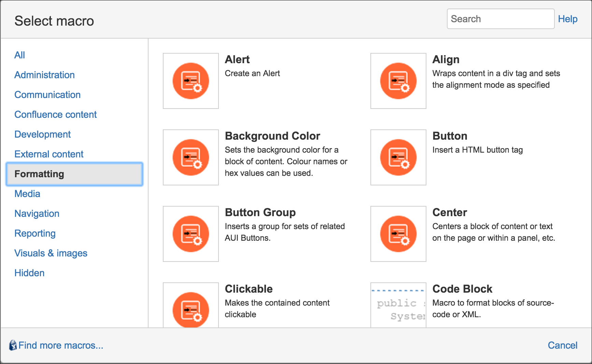
Task: Click 'Wraps content in a div tag' description
Action: tap(496, 79)
